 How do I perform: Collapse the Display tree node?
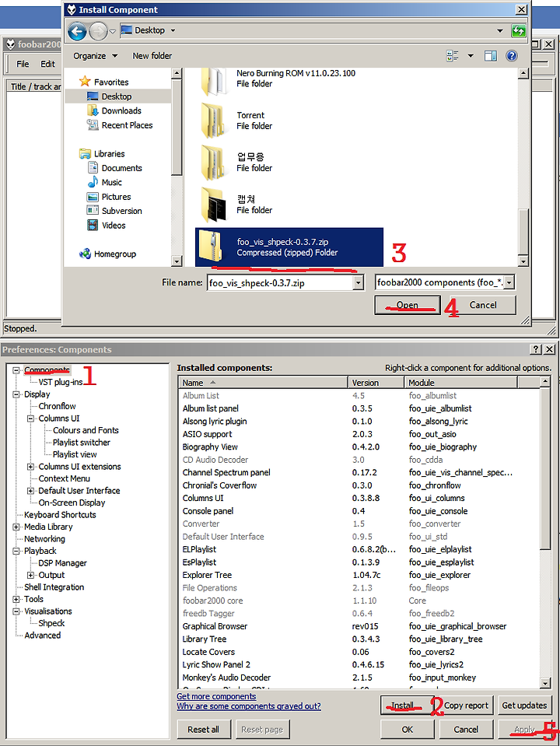tap(16, 394)
